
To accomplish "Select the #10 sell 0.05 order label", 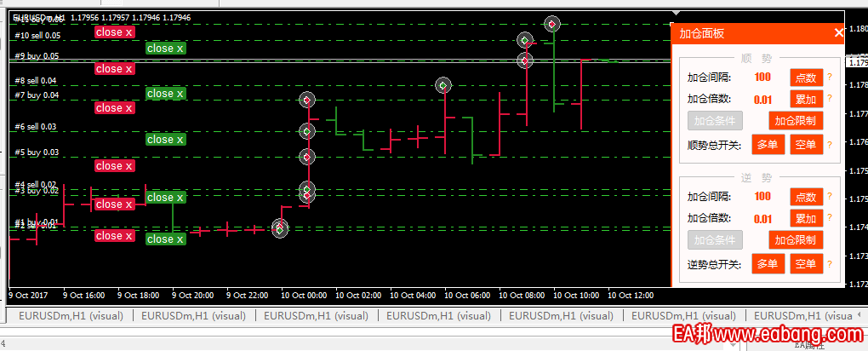I will [x=37, y=36].
